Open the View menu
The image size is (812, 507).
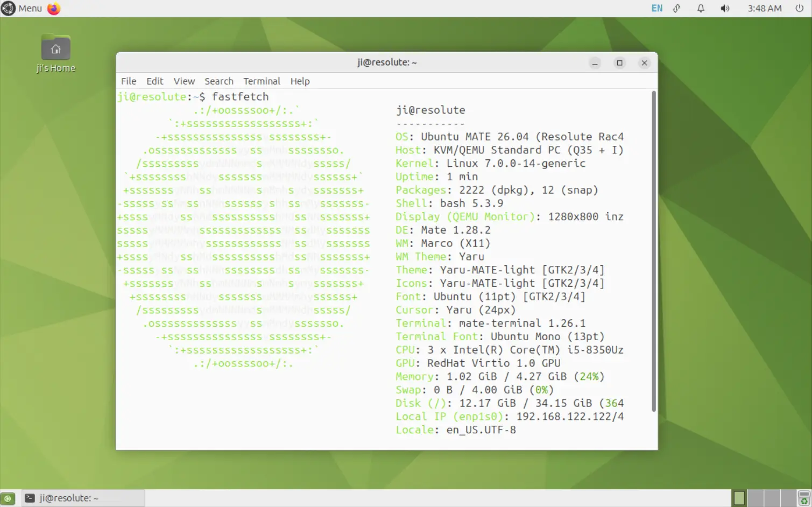point(184,81)
